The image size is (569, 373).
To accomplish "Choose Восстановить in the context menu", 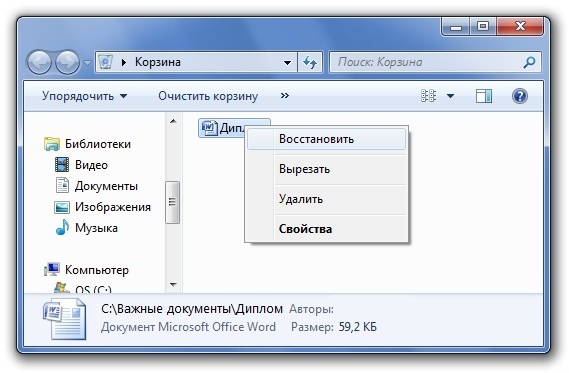I will click(x=326, y=139).
